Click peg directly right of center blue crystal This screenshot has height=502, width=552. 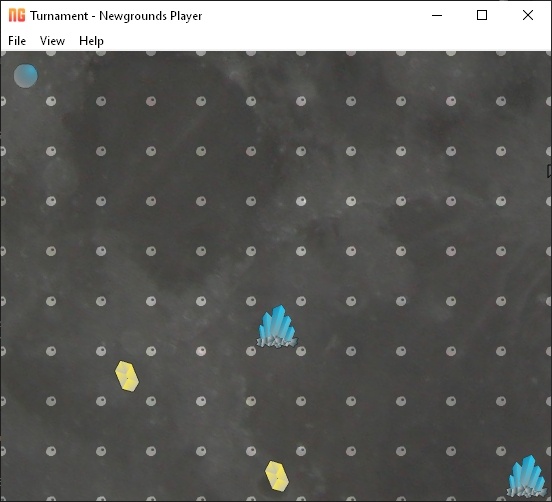coord(301,351)
